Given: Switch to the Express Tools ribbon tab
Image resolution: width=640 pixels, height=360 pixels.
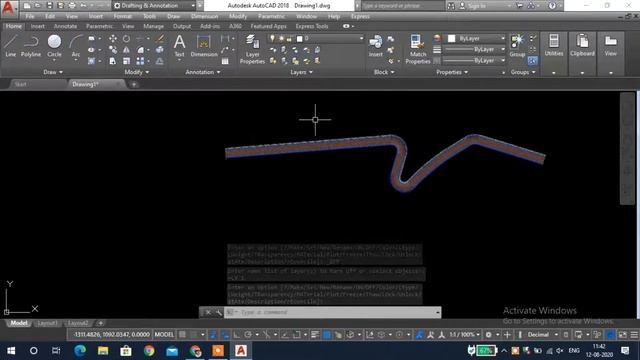Looking at the screenshot, I should click(312, 26).
